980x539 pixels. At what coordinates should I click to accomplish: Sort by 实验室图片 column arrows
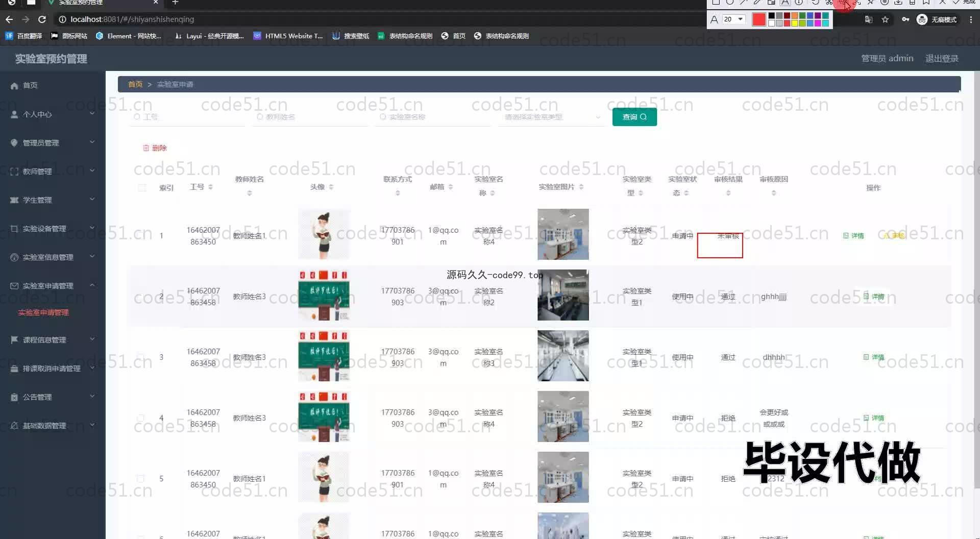pyautogui.click(x=581, y=187)
